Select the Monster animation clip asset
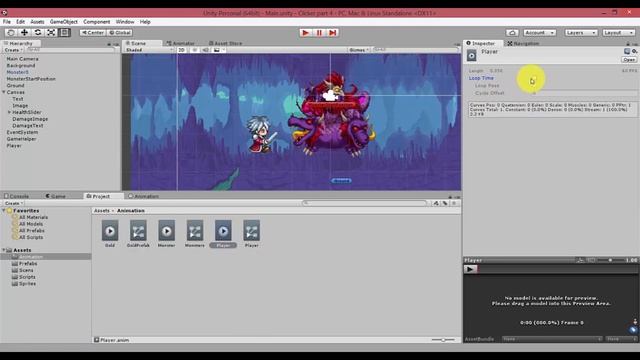640x360 pixels. tap(167, 234)
